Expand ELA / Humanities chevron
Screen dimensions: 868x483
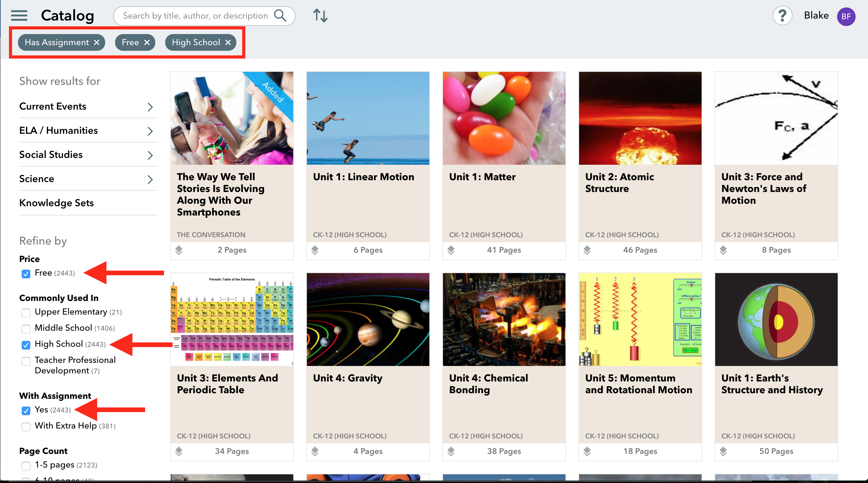(150, 131)
